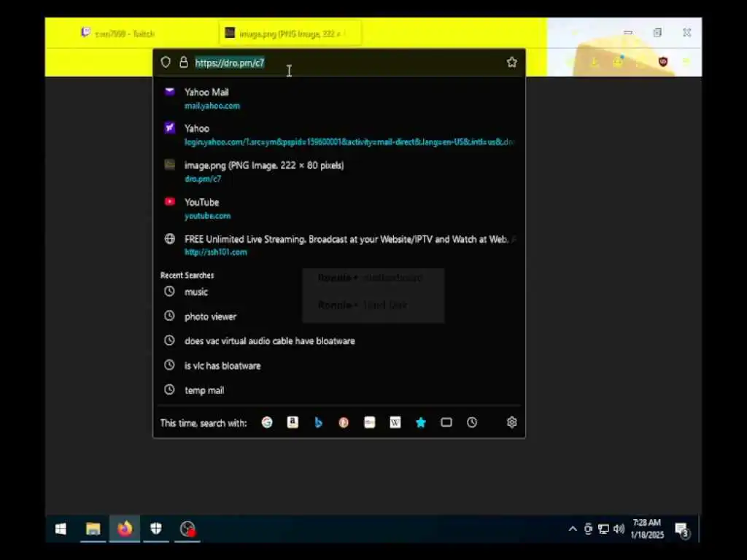Open the recording app taskbar icon
Viewport: 747px width, 560px height.
(x=187, y=529)
